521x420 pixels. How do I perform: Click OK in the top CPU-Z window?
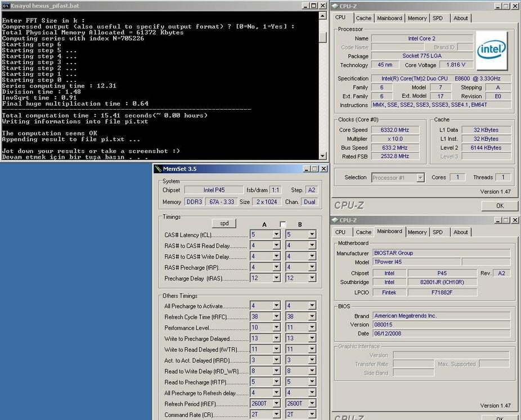click(500, 206)
